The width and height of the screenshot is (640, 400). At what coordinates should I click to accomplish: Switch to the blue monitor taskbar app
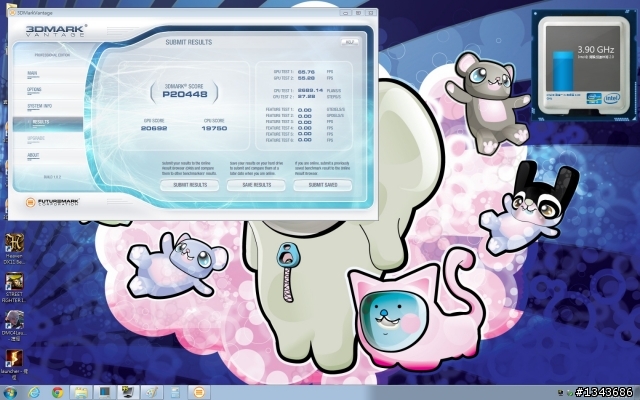point(104,393)
